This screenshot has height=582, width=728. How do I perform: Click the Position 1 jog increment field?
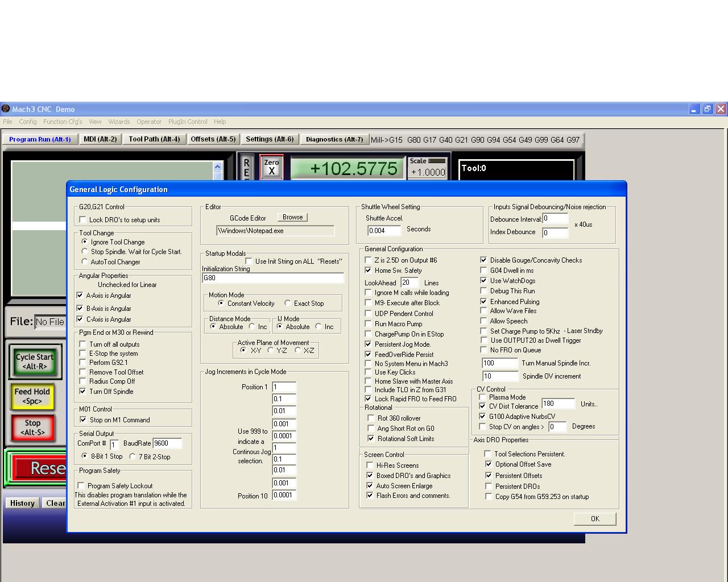284,387
